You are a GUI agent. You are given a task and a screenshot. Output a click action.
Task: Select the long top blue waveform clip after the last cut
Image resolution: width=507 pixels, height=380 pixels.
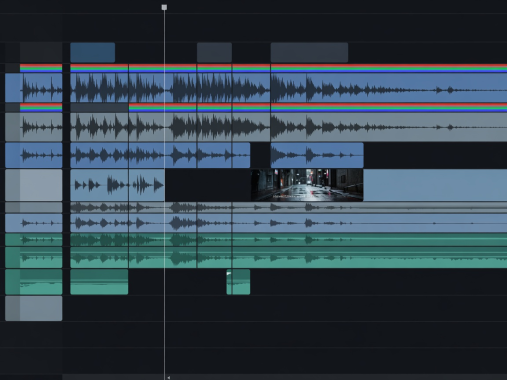pos(389,88)
